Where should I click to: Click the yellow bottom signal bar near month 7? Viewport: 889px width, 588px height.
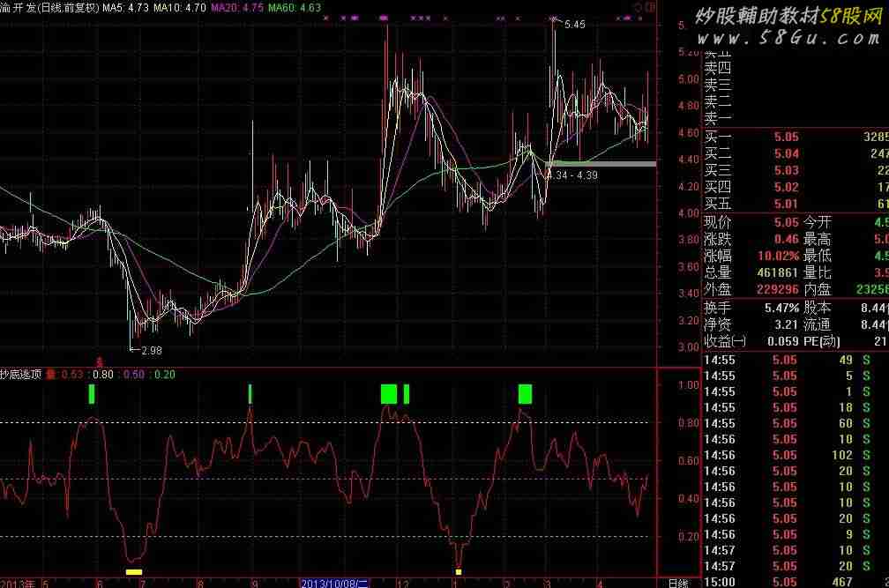pos(134,572)
